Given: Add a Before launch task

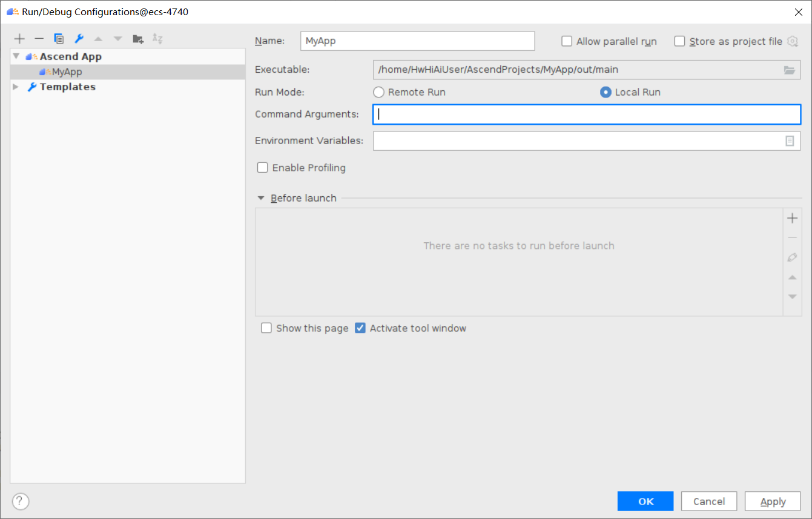Looking at the screenshot, I should (792, 219).
